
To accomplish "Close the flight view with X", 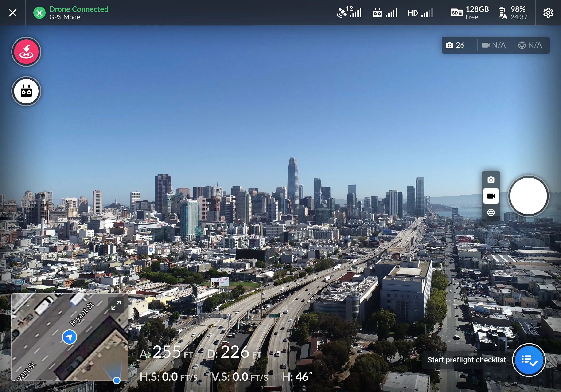I will (x=13, y=13).
